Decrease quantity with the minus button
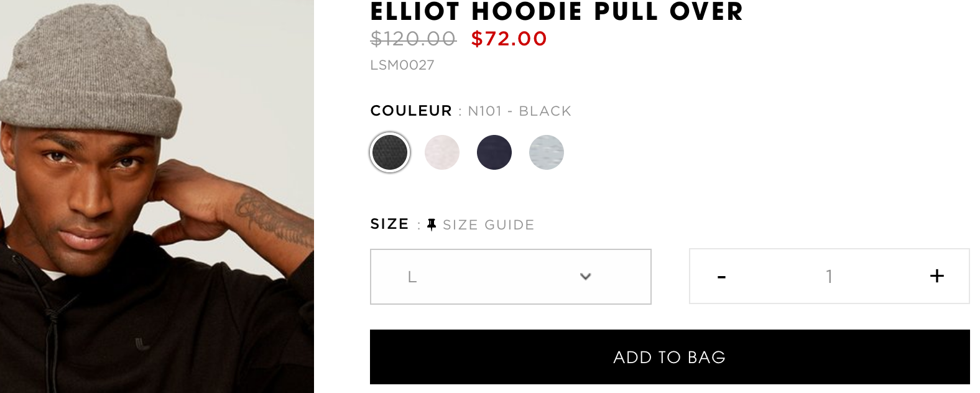 click(x=721, y=277)
